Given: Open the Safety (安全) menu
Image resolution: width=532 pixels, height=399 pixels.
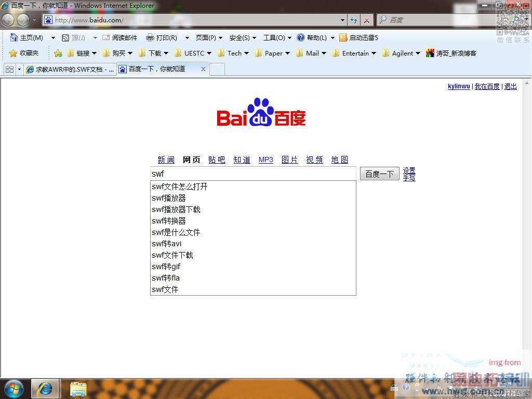Looking at the screenshot, I should 243,37.
